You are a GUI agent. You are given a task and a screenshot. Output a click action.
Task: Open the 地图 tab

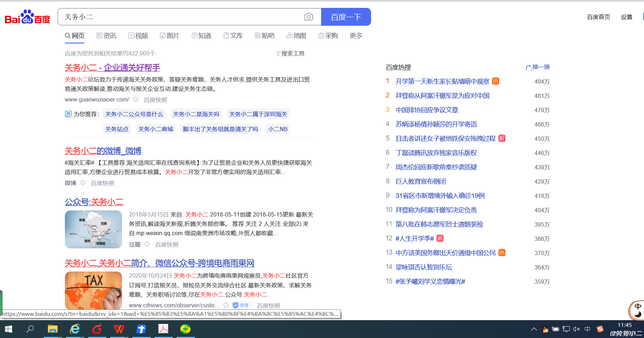(296, 36)
